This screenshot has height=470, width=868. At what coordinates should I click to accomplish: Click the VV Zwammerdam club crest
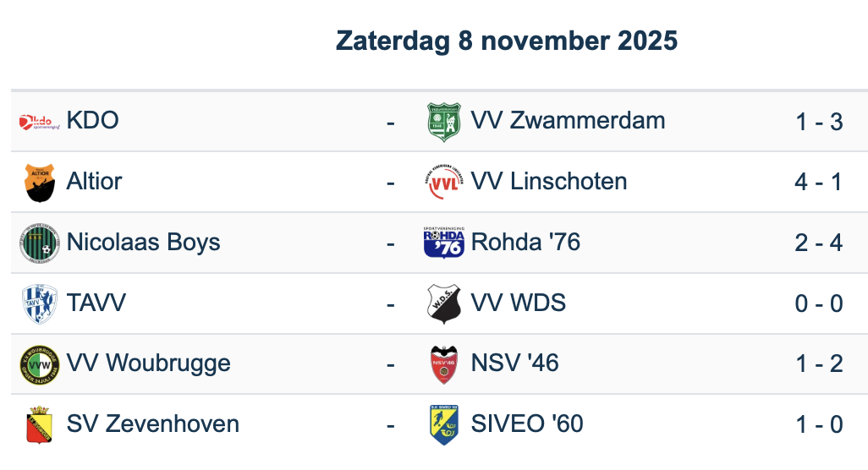coord(443,122)
